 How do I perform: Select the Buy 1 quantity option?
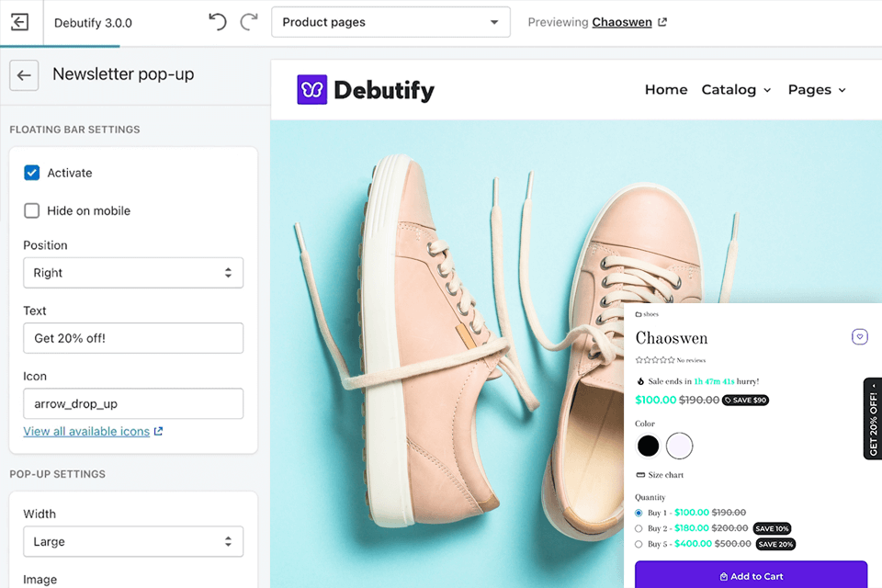click(639, 513)
